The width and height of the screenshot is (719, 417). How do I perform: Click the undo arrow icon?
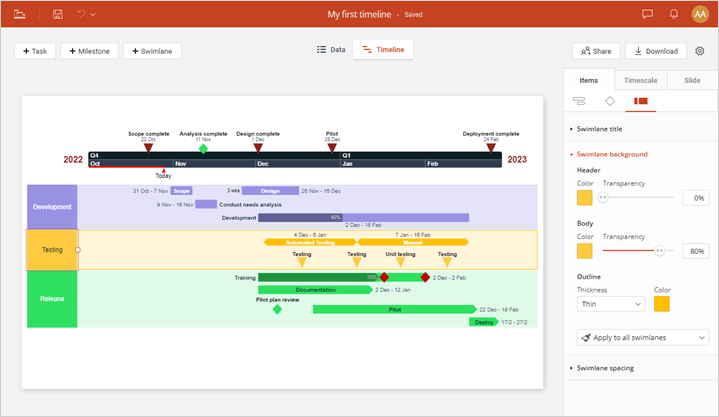[81, 15]
